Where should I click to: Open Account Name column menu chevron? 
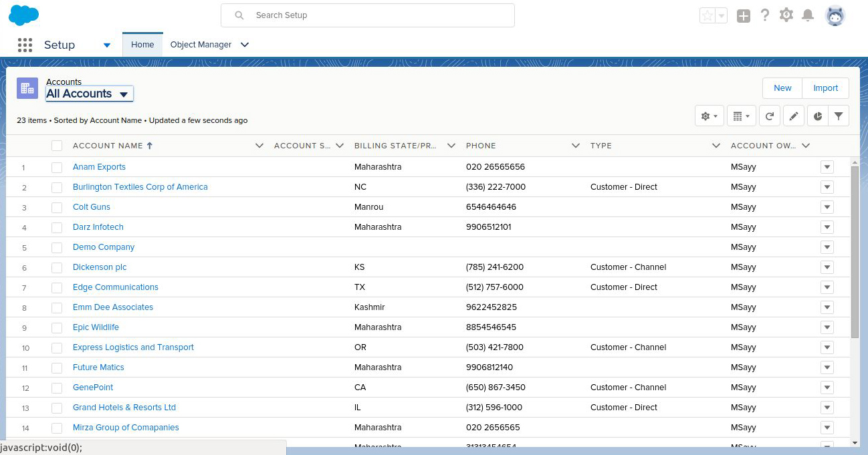click(x=259, y=146)
